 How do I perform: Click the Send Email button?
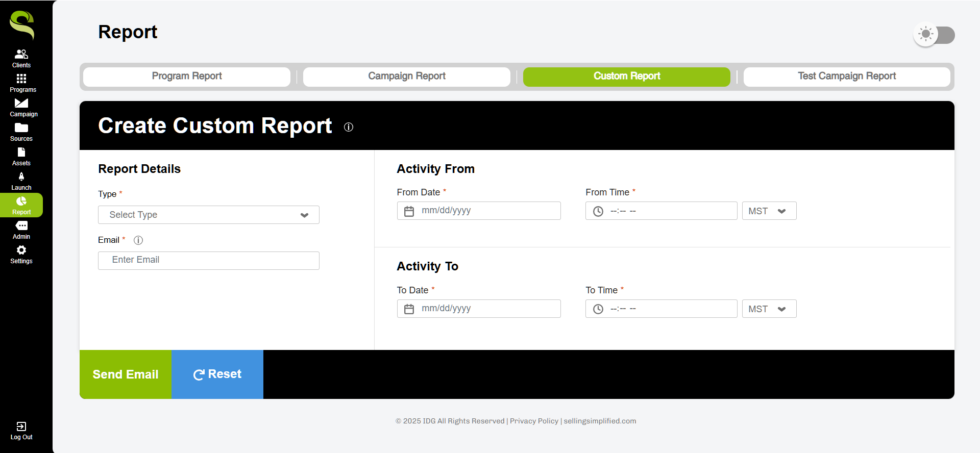(126, 374)
